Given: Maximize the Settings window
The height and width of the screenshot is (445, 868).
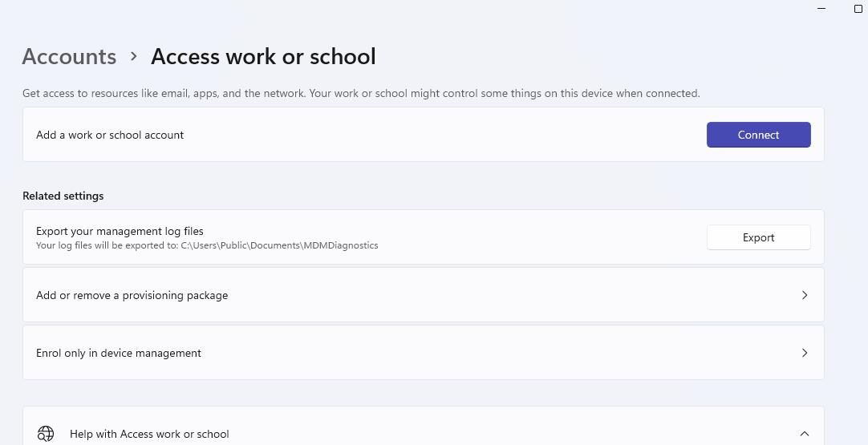Looking at the screenshot, I should click(858, 9).
